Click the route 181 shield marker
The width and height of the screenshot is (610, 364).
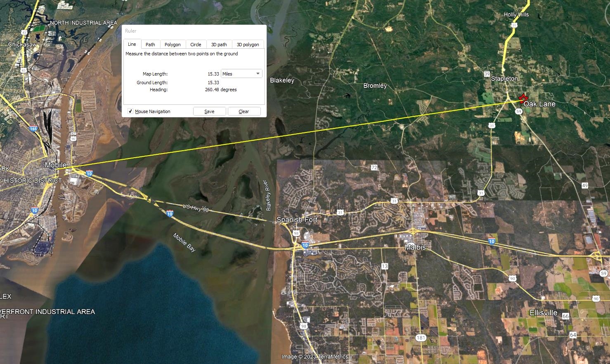click(421, 338)
